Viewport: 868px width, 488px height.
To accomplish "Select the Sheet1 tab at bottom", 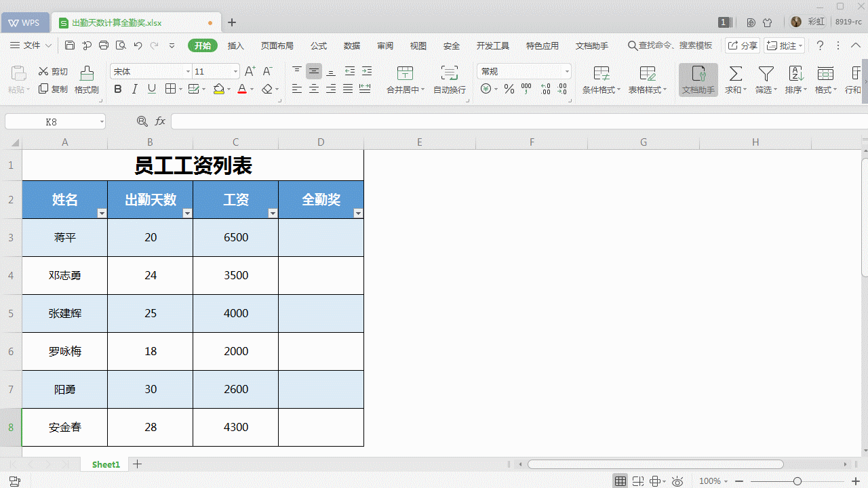I will [x=105, y=464].
